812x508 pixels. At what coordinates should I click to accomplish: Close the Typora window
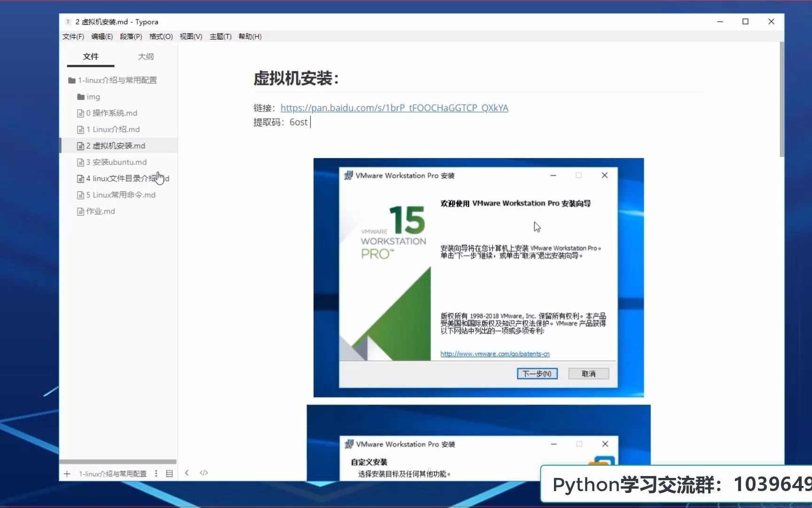click(771, 22)
